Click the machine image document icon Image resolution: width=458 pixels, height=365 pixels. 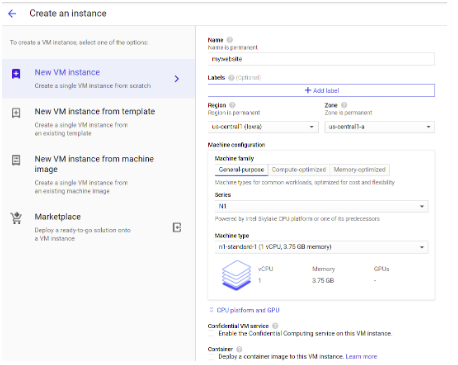click(16, 160)
